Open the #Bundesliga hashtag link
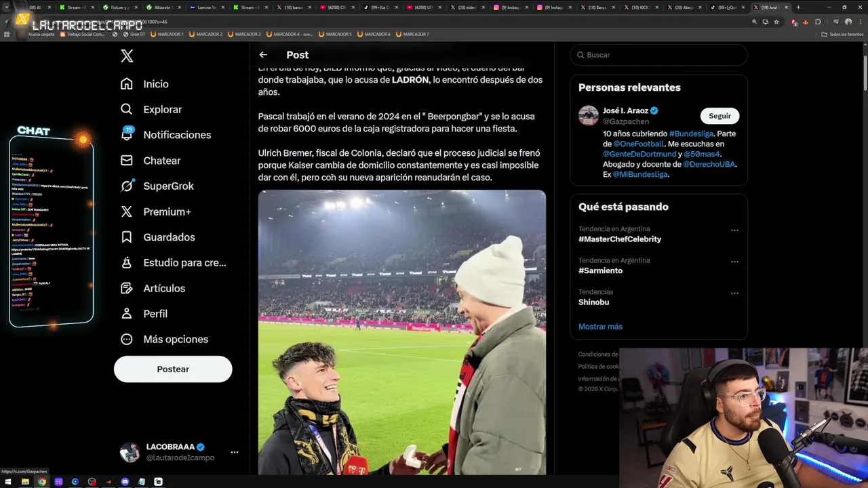This screenshot has width=868, height=488. point(691,134)
